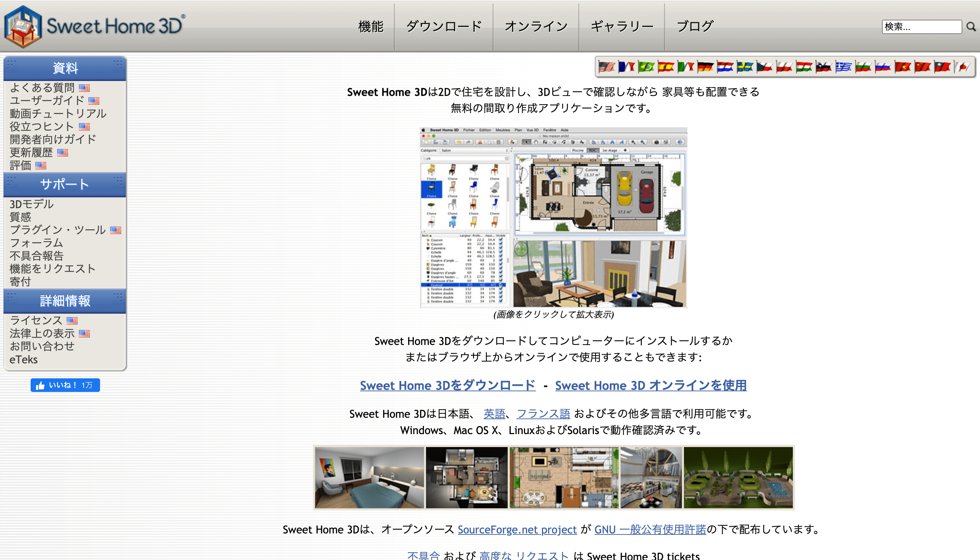Click the Swedish flag icon
Screen dimensions: 980x560
[746, 67]
